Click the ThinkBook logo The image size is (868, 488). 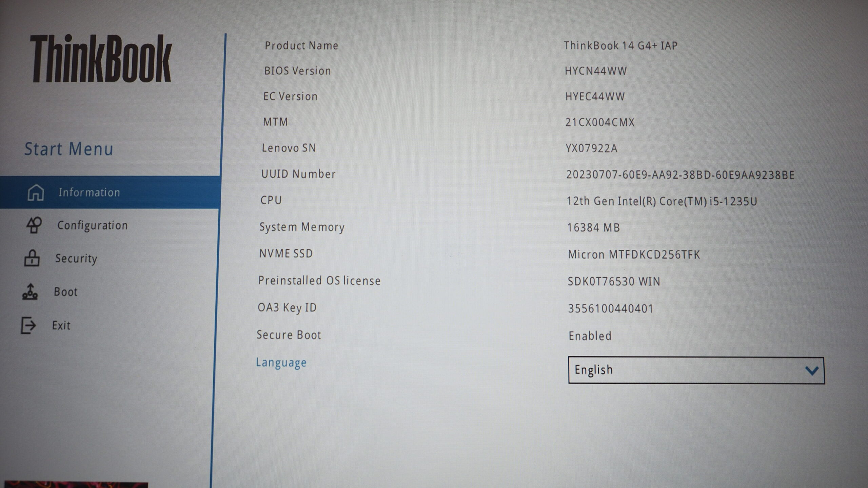(101, 59)
